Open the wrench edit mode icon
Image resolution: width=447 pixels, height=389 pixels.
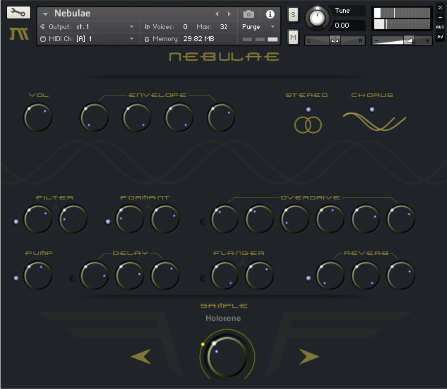(x=18, y=12)
